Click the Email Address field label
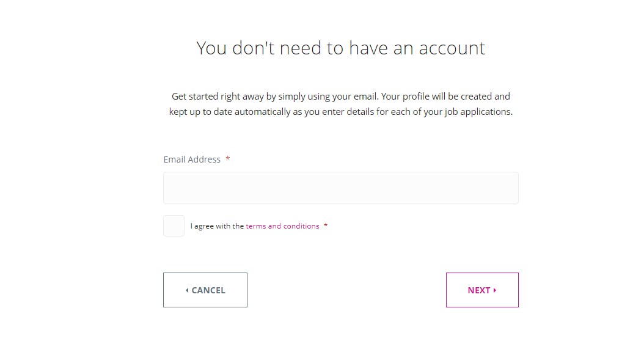This screenshot has width=644, height=352. point(192,159)
